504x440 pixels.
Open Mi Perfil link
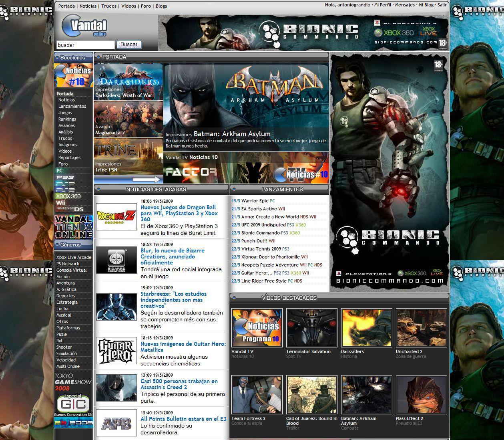click(x=383, y=5)
